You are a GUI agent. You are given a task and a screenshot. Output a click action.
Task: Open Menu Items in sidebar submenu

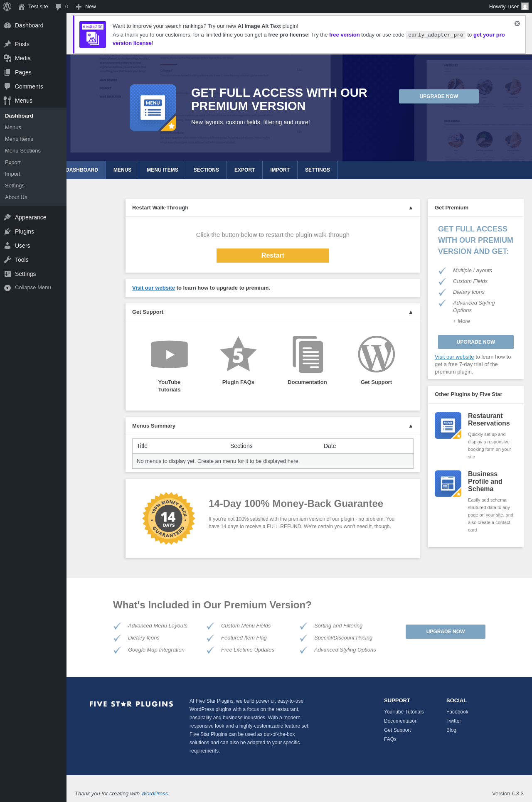[19, 139]
